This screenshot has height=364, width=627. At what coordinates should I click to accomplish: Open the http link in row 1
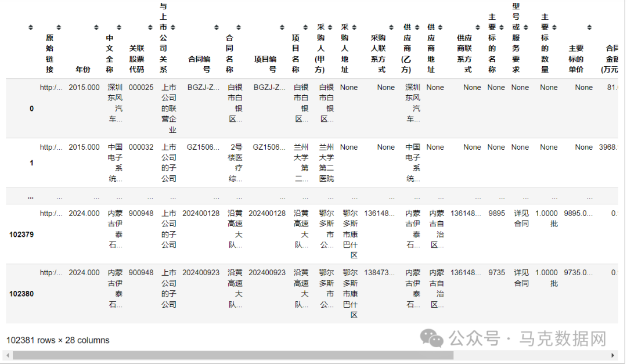coord(51,147)
